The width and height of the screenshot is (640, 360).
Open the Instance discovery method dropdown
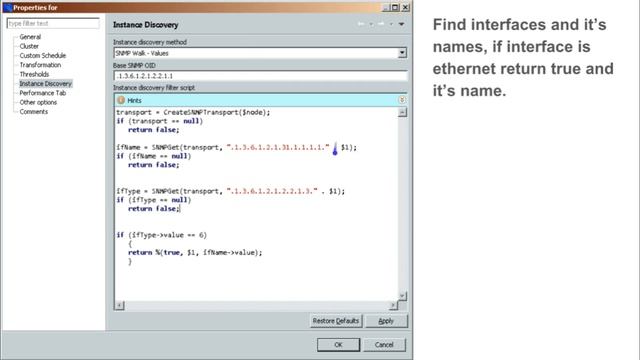pyautogui.click(x=402, y=53)
